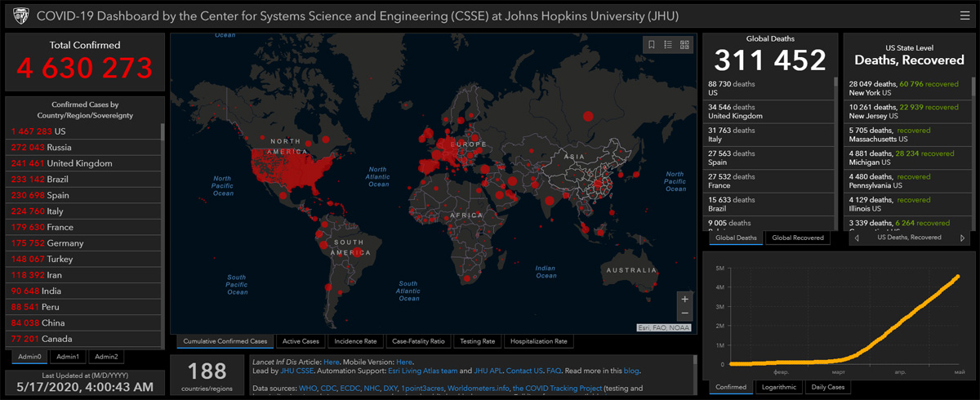Show the Confirmed chart tab
The image size is (980, 400).
[730, 387]
